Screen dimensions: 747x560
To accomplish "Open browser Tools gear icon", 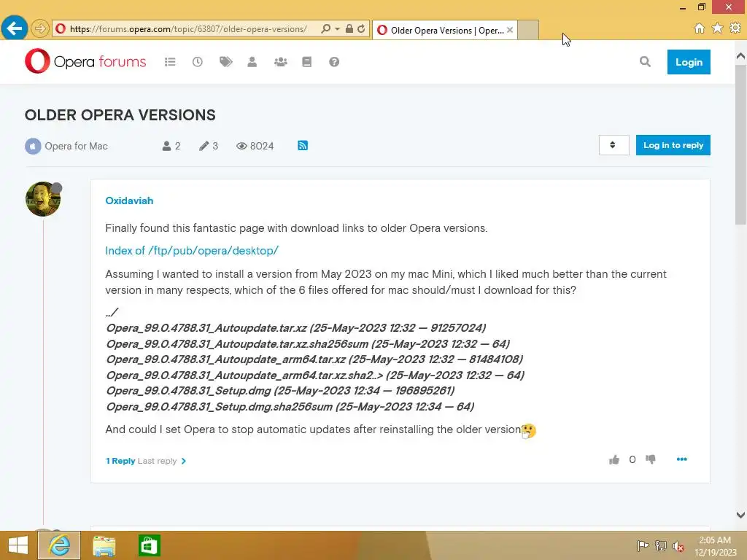I will click(735, 28).
